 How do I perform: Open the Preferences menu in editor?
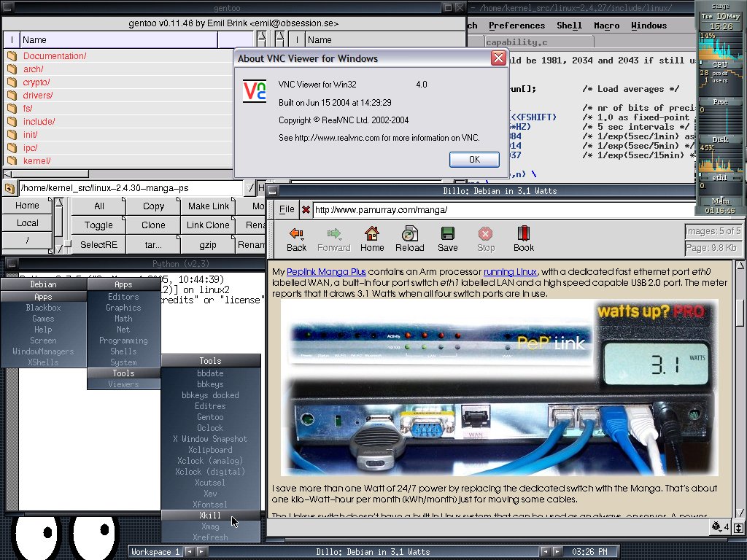517,26
